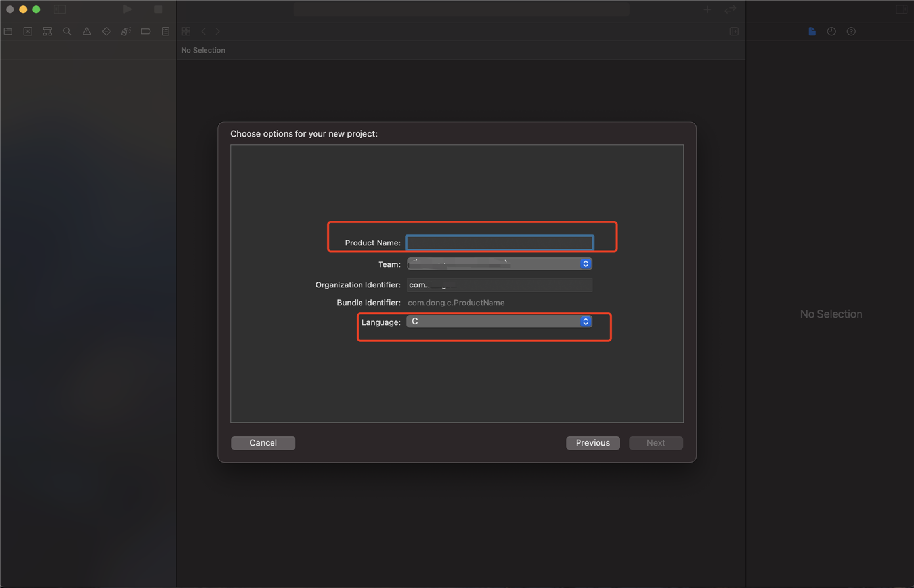Open the Debug navigator spray icon
The width and height of the screenshot is (914, 588).
tap(126, 31)
